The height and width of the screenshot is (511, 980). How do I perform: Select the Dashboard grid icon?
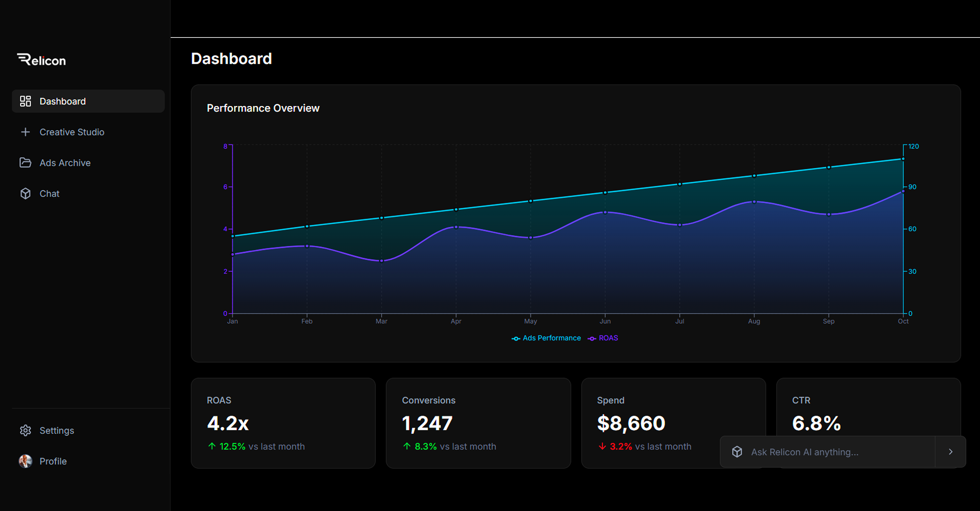coord(26,101)
